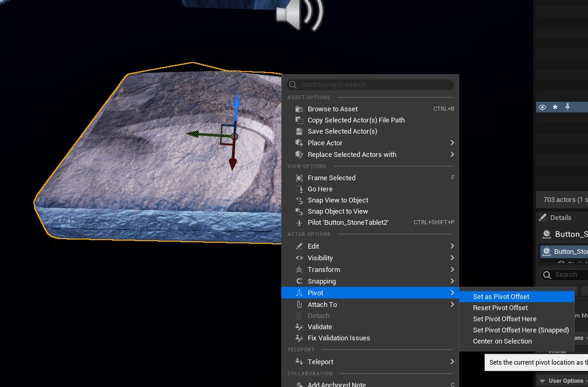Focus the context menu search field
588x387 pixels.
pyautogui.click(x=370, y=85)
